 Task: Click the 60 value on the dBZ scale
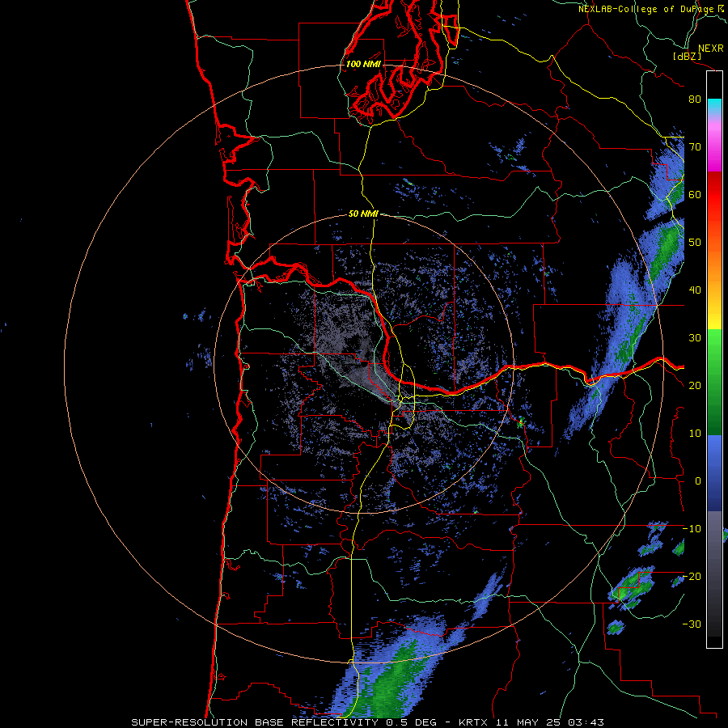pos(695,194)
